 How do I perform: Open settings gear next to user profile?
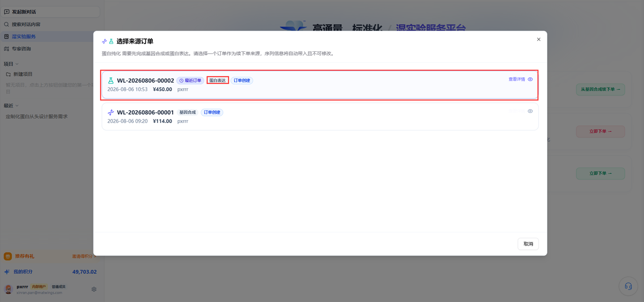tap(94, 289)
